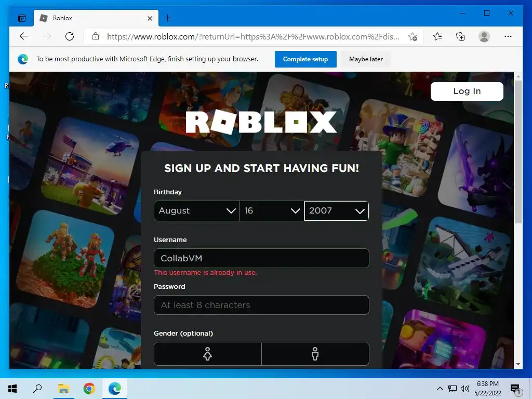This screenshot has height=399, width=532.
Task: Click the crashed airplane game thumbnail
Action: (461, 267)
